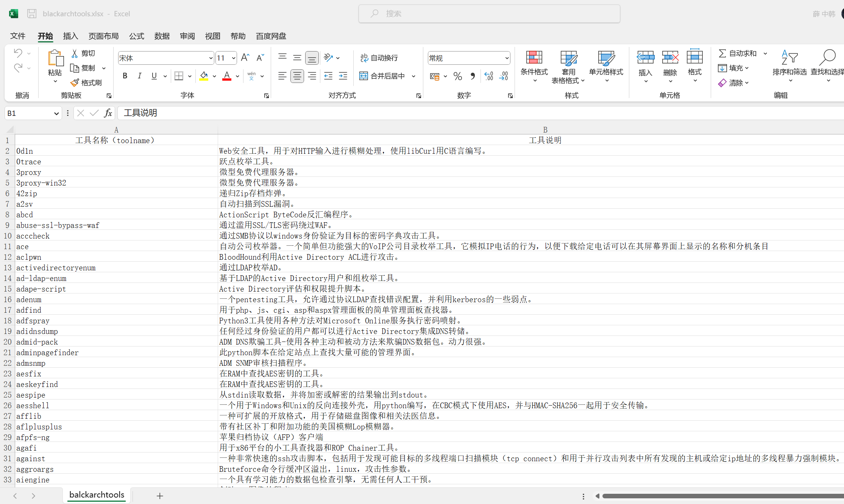This screenshot has width=844, height=504.
Task: Toggle Wrap Text (自动换行)
Action: 379,58
